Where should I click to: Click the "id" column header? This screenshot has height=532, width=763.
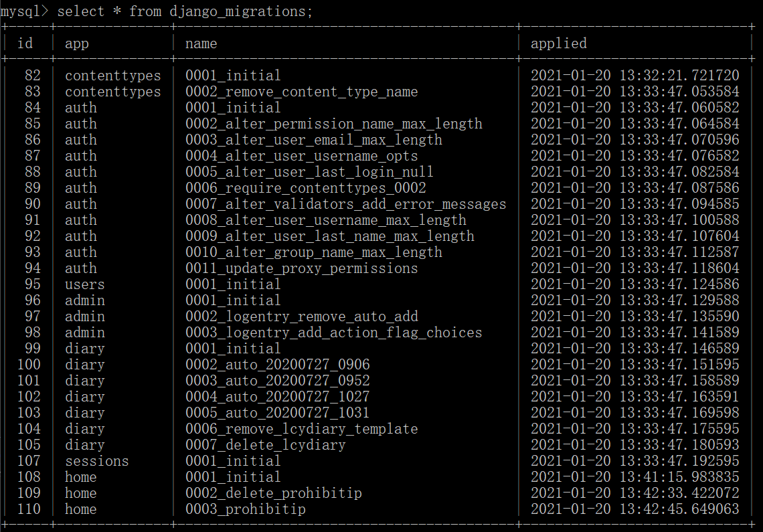click(25, 43)
